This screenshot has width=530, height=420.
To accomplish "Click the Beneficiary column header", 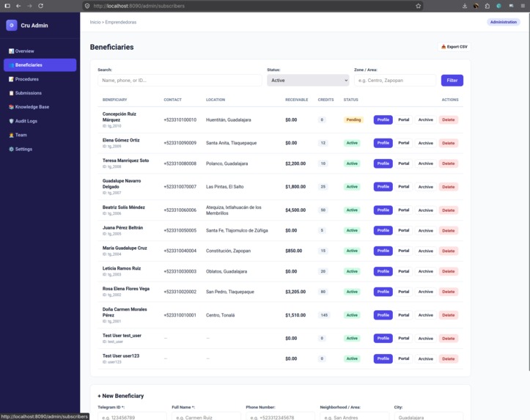I will point(114,100).
